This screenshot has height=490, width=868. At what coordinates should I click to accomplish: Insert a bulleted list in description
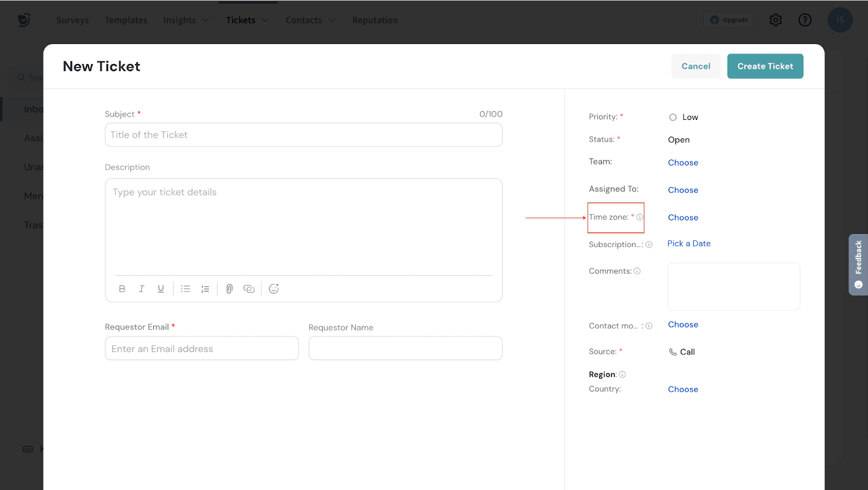click(186, 289)
